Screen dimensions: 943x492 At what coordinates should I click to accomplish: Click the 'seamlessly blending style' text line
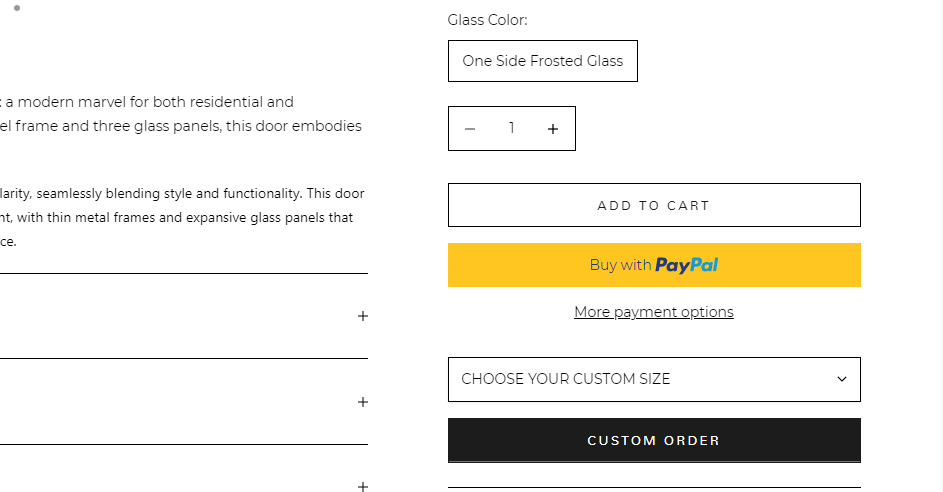tap(180, 193)
